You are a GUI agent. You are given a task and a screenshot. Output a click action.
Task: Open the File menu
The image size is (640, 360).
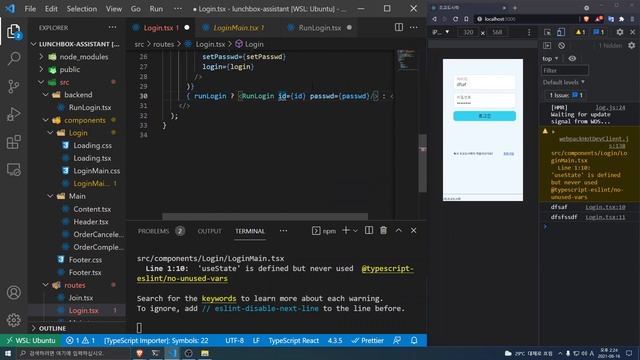30,9
